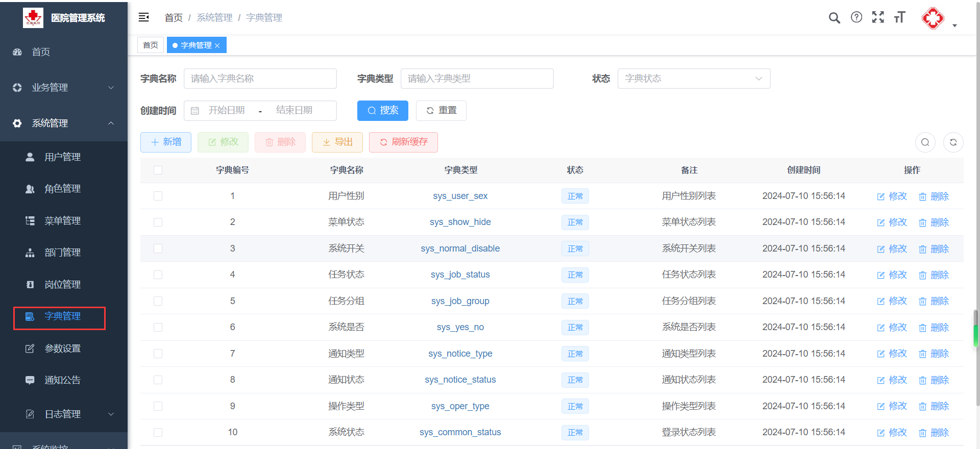Click the help question mark icon
The width and height of the screenshot is (980, 449).
click(x=856, y=17)
